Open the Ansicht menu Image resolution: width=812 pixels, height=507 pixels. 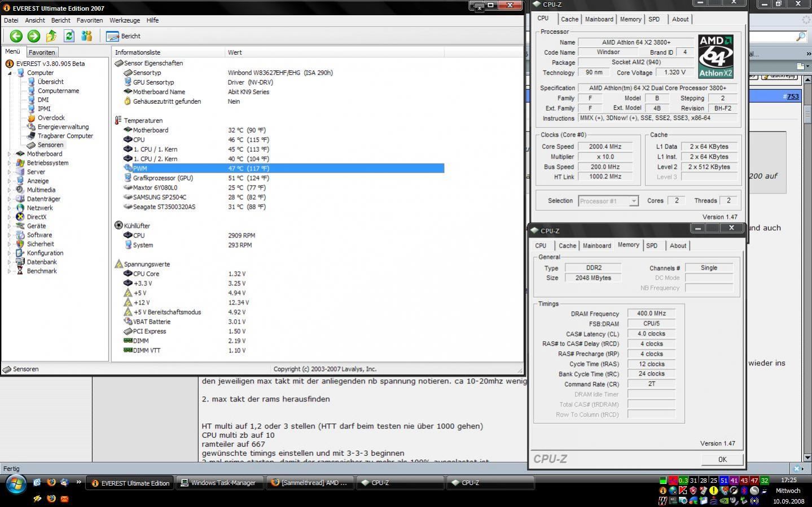[x=35, y=20]
